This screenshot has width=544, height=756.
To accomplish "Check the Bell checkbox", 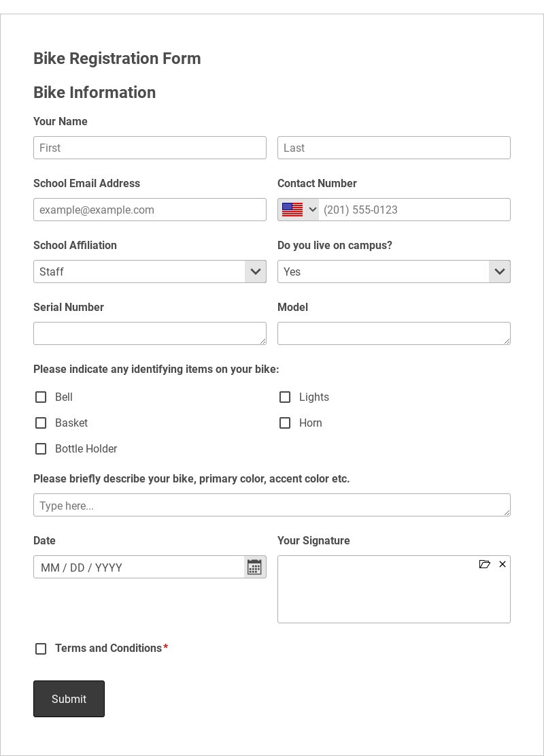I will (41, 397).
